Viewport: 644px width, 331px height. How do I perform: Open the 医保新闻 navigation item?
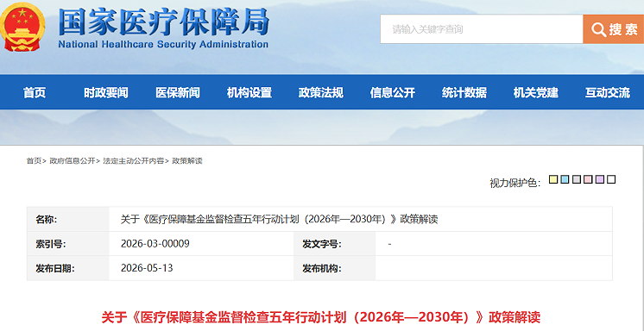click(178, 93)
